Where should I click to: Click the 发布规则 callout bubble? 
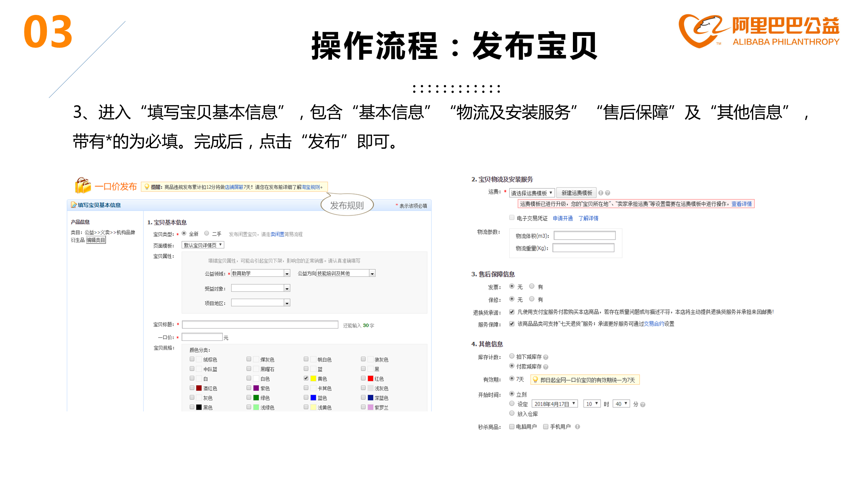click(x=347, y=205)
